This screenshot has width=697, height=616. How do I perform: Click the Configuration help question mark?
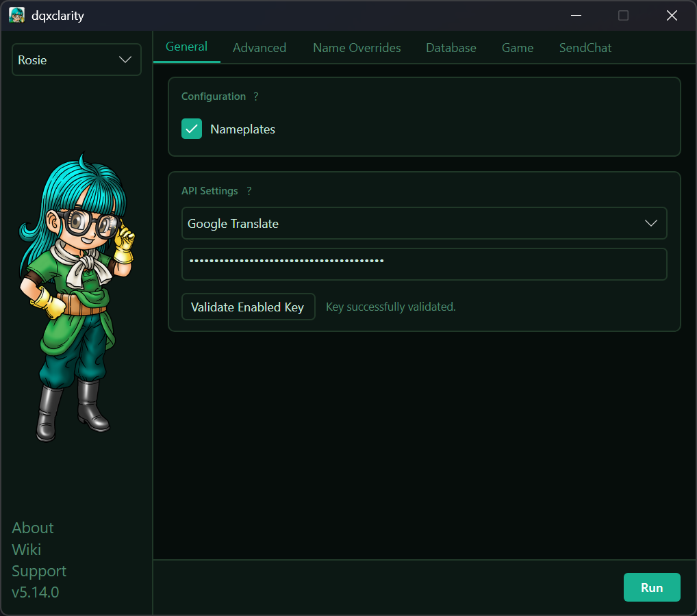(256, 97)
